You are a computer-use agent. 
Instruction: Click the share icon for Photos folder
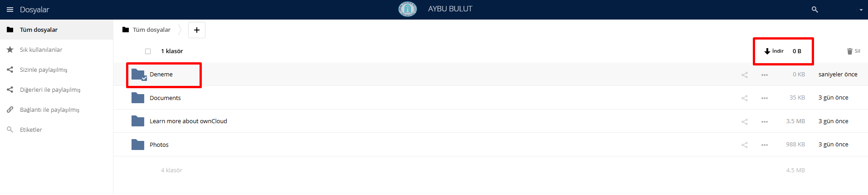(744, 145)
